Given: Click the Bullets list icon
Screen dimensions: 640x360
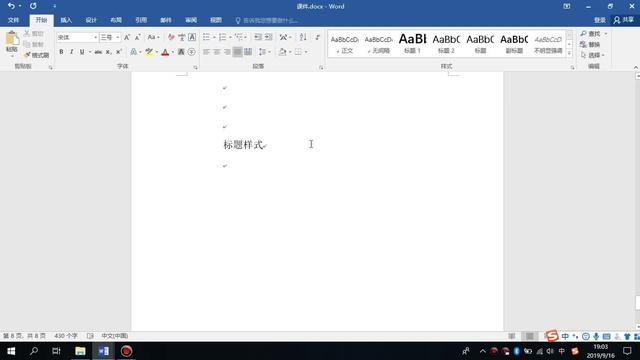Looking at the screenshot, I should [x=207, y=37].
